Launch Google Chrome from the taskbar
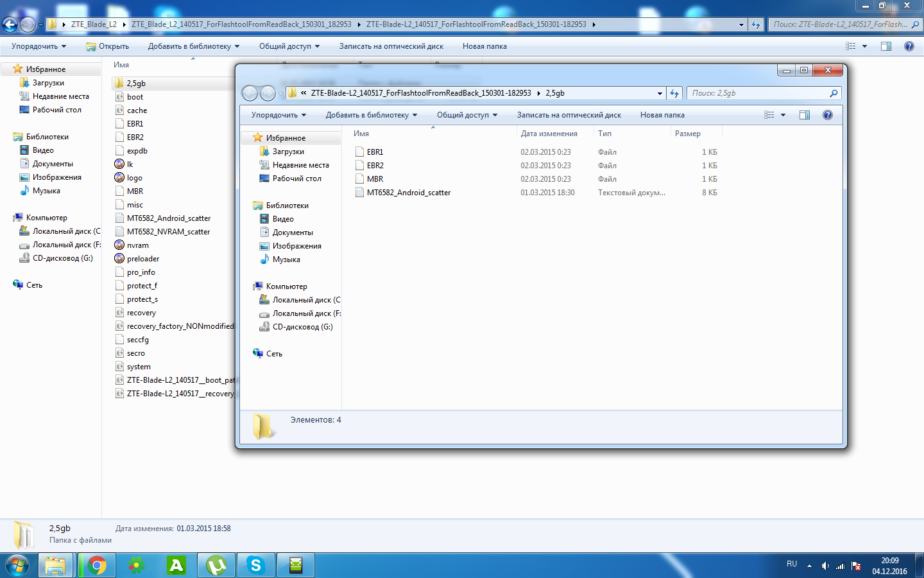The image size is (924, 578). (x=97, y=565)
